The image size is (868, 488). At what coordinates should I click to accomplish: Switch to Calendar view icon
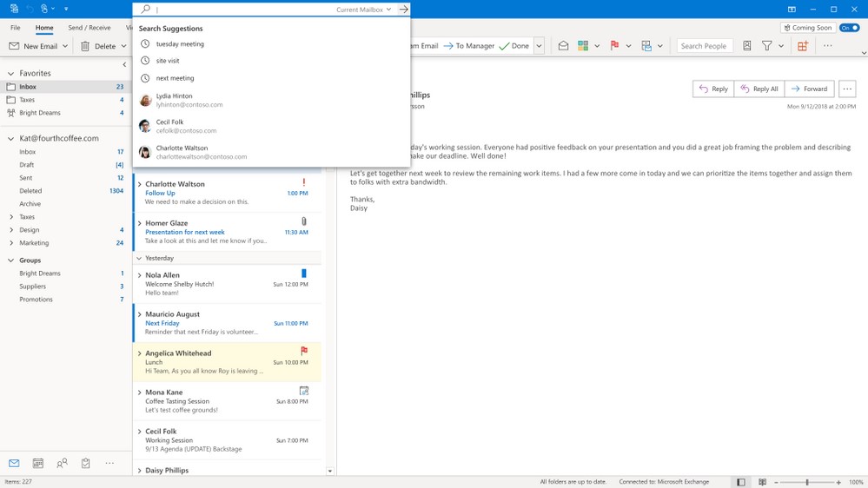(37, 463)
